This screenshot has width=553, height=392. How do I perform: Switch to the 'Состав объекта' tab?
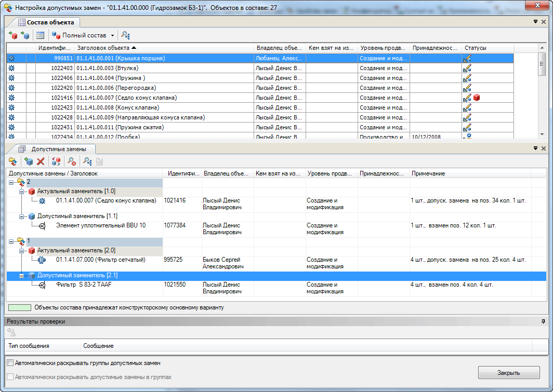pyautogui.click(x=46, y=22)
